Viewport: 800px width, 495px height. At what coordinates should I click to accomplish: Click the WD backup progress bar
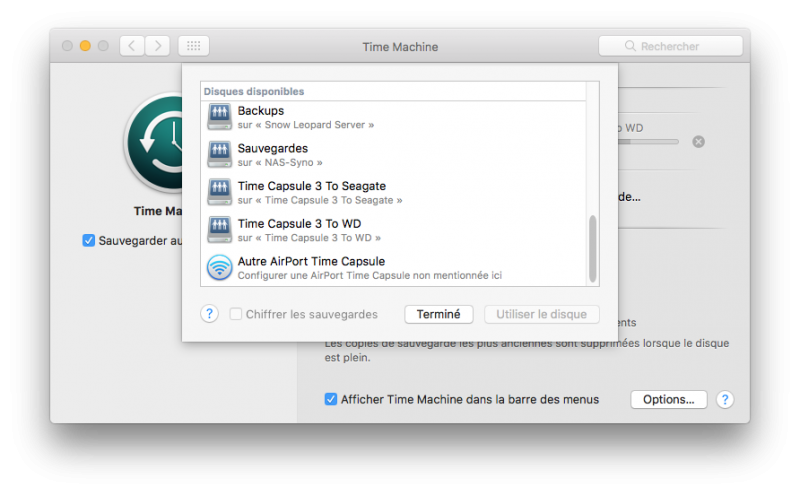[x=648, y=142]
